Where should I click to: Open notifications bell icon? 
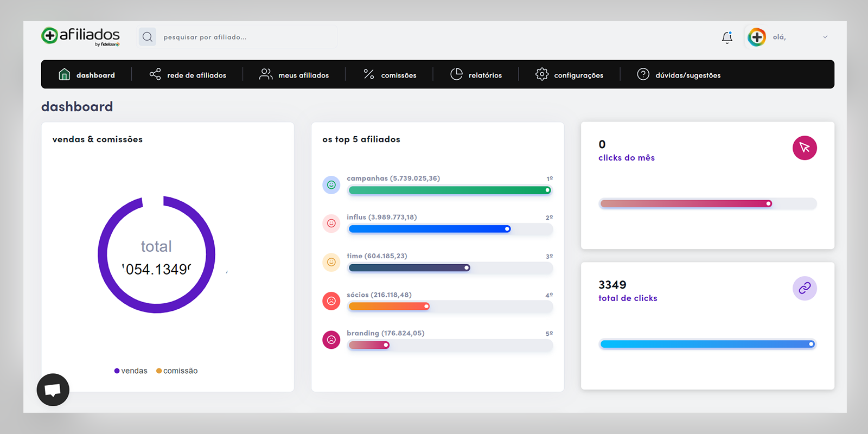coord(727,37)
